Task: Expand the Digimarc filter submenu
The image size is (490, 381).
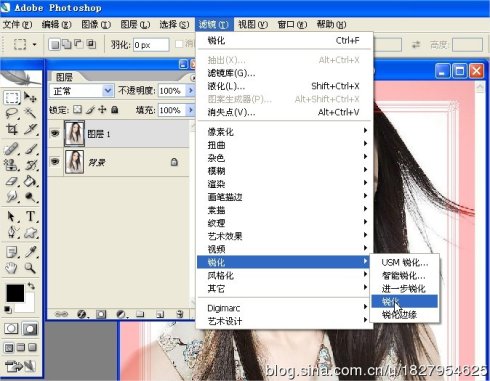Action: click(x=285, y=308)
